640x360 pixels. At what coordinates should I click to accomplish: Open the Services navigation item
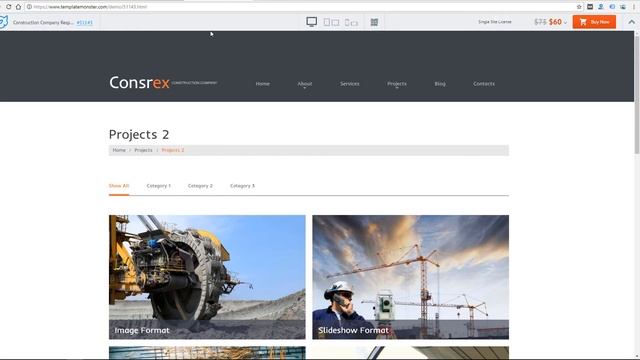tap(350, 84)
